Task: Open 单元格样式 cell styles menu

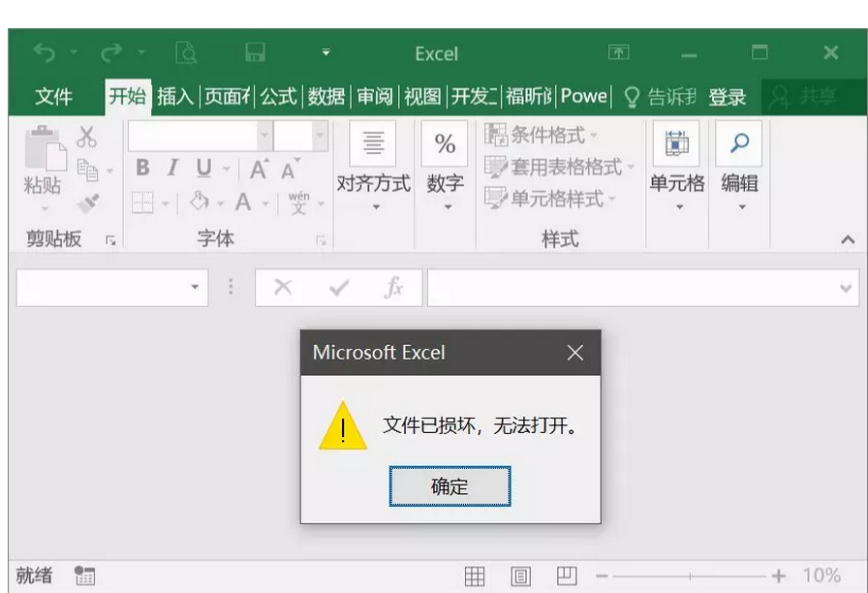Action: pyautogui.click(x=550, y=199)
